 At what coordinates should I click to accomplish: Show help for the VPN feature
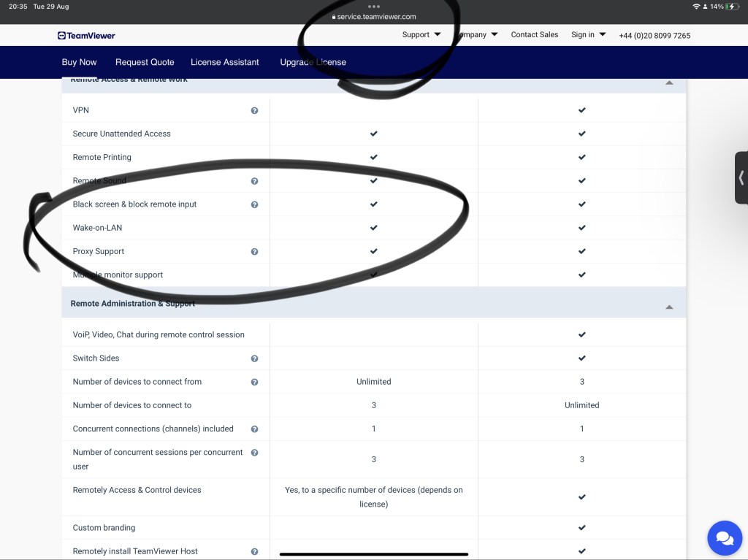[x=255, y=111]
